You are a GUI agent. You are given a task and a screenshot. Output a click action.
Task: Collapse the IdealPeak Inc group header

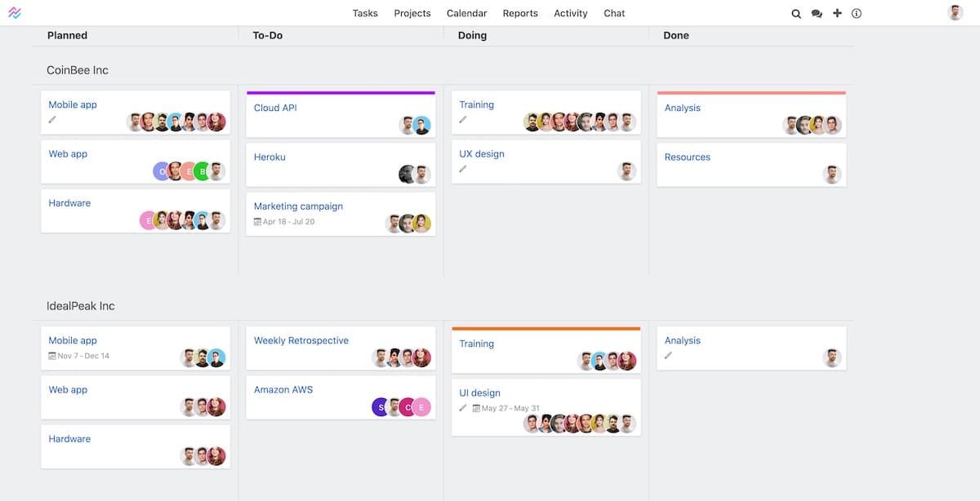(x=81, y=306)
